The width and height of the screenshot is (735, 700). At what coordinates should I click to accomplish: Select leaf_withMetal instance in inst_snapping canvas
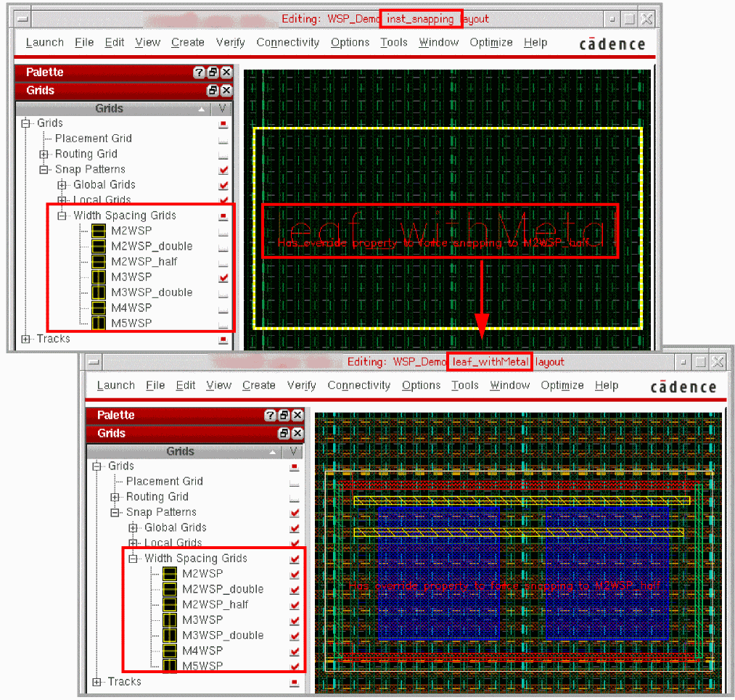click(x=448, y=228)
